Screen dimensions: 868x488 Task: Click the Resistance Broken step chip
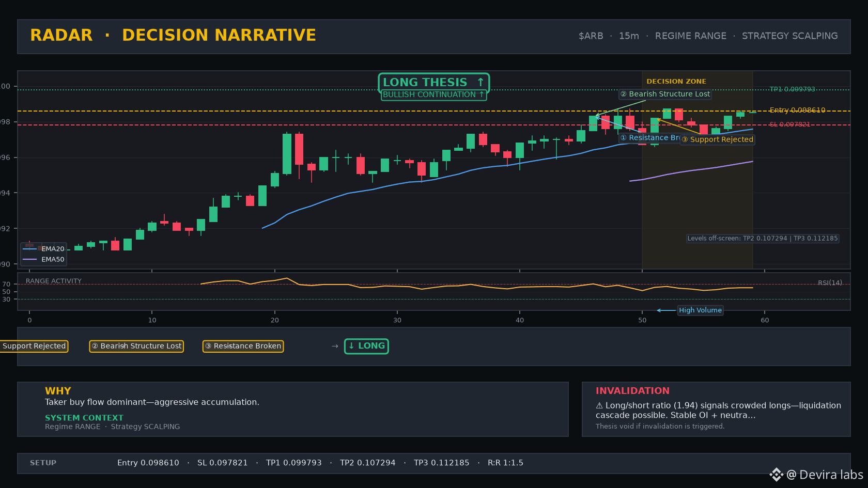pyautogui.click(x=243, y=346)
